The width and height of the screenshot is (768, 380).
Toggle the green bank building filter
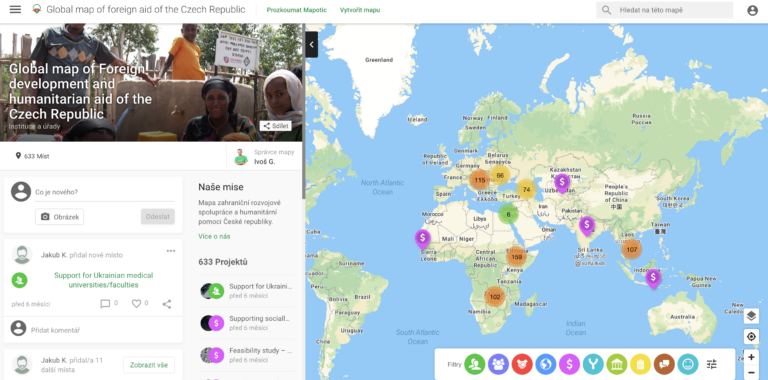click(x=617, y=364)
